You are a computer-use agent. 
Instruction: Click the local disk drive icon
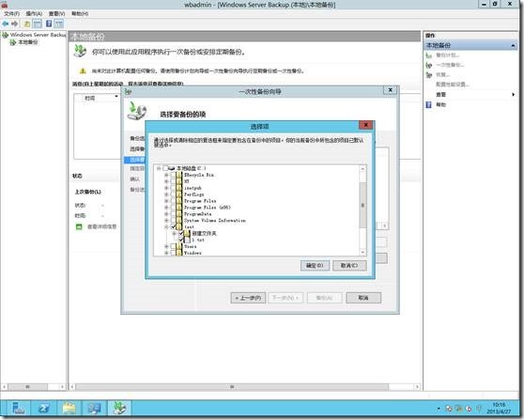tap(172, 168)
